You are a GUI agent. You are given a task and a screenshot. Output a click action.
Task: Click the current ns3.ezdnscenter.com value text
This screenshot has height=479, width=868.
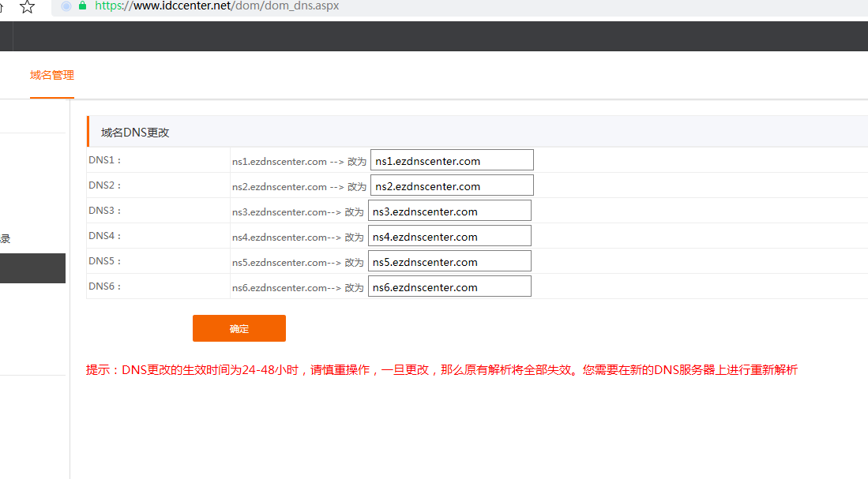(279, 211)
